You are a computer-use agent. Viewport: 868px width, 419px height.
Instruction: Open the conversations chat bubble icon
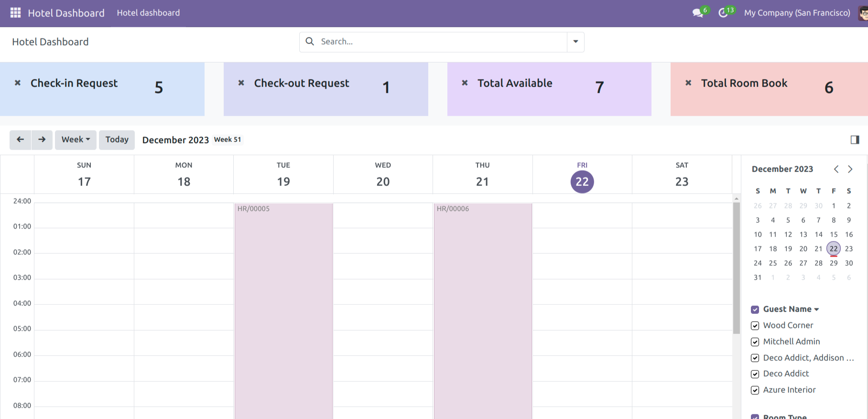(698, 13)
